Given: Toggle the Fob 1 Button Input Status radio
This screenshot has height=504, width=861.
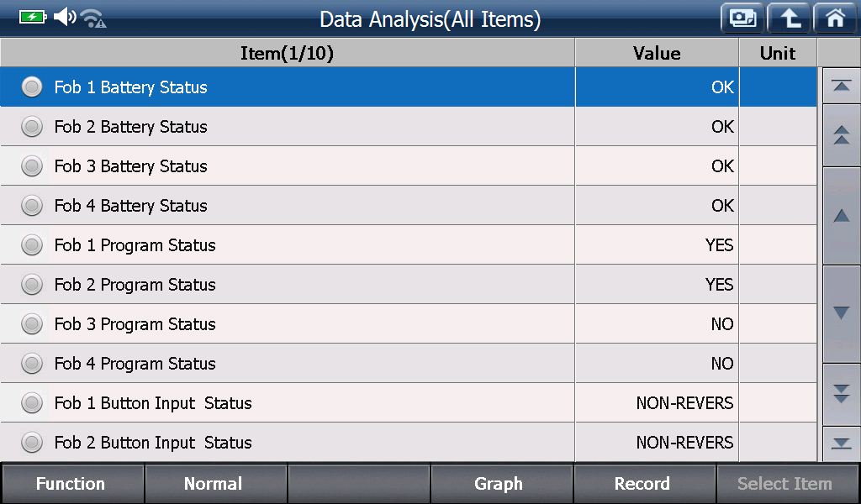Looking at the screenshot, I should tap(32, 403).
